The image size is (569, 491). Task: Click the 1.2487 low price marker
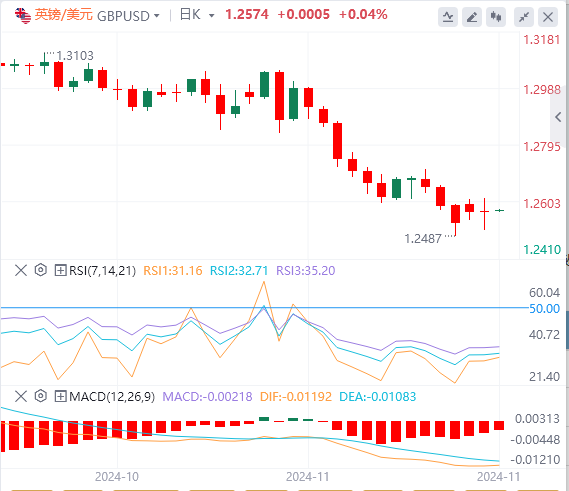[423, 239]
